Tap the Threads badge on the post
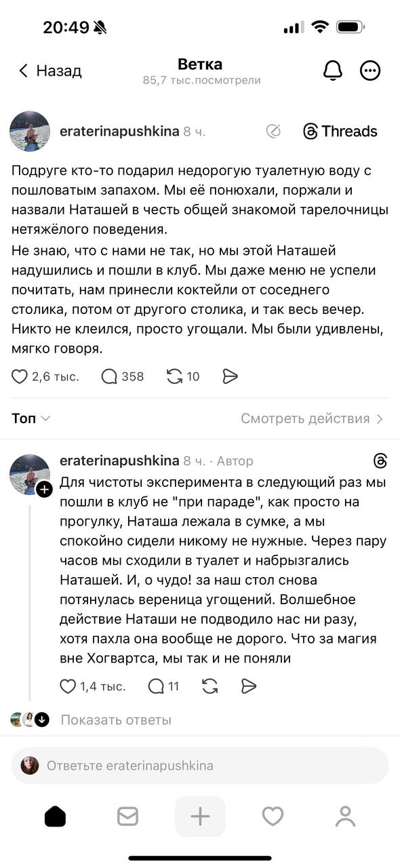Viewport: 400px width, 868px height. [x=340, y=131]
